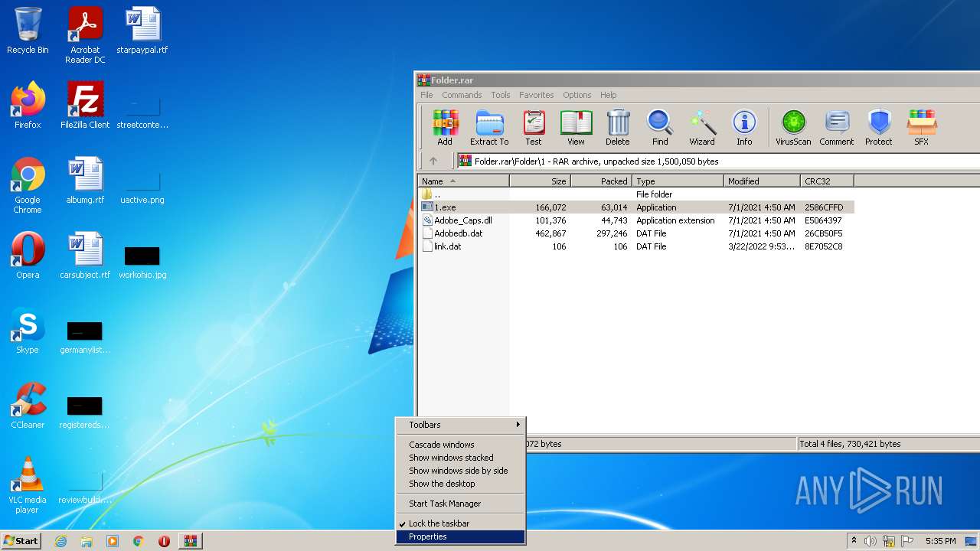Image resolution: width=980 pixels, height=551 pixels.
Task: Click the Add tool in WinRAR
Action: 445,127
